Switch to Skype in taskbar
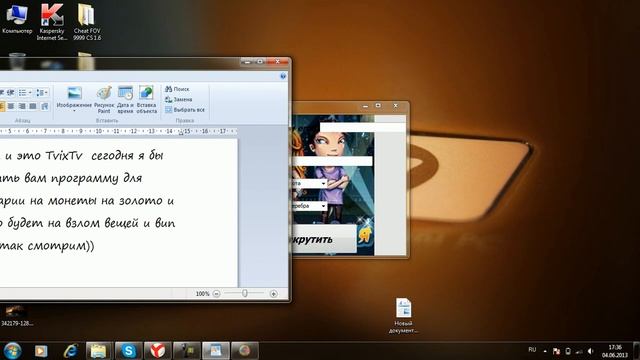 coord(129,351)
